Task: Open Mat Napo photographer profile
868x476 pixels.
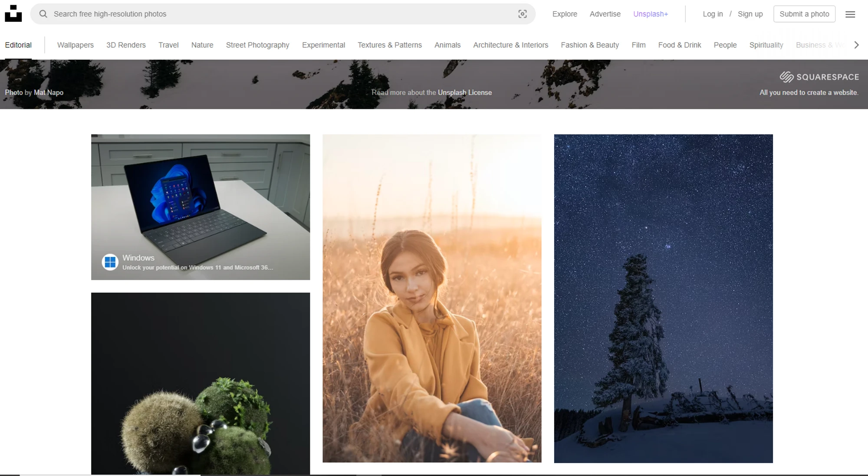Action: (x=49, y=92)
